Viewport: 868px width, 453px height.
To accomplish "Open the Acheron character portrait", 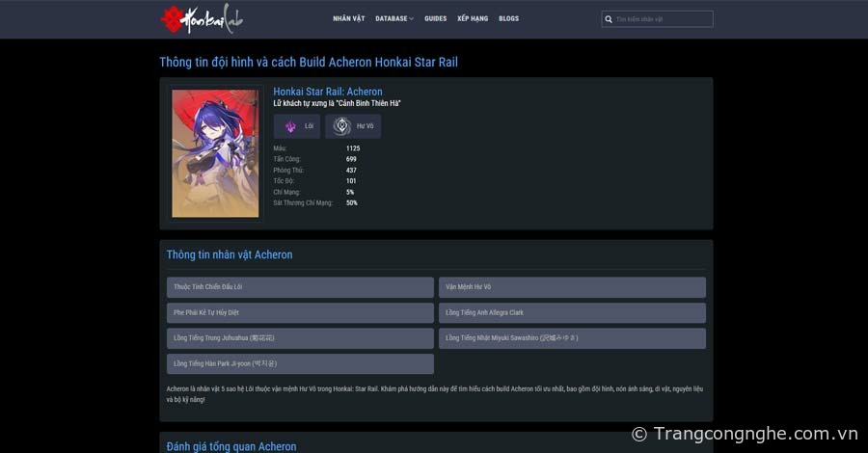I will 215,153.
